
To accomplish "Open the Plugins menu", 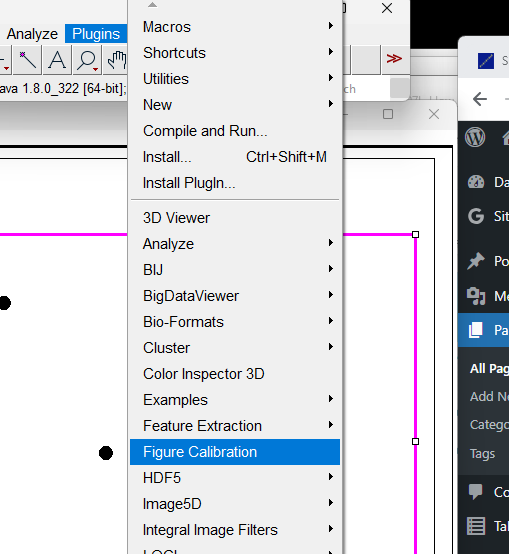I will coord(96,34).
